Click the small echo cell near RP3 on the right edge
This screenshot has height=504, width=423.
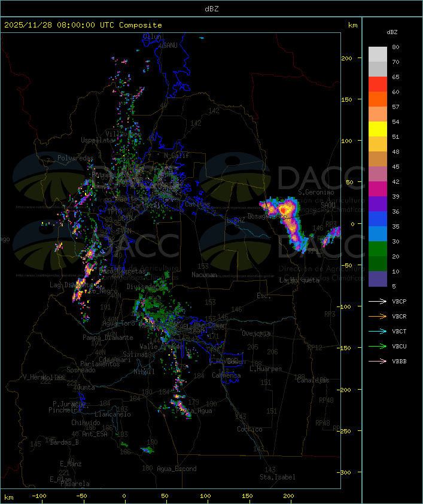pos(331,236)
